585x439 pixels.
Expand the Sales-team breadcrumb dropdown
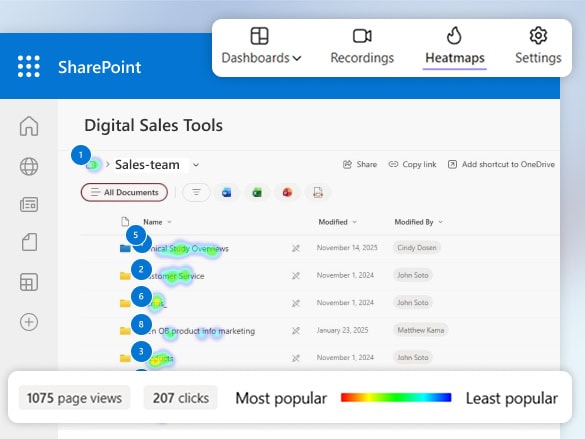196,165
